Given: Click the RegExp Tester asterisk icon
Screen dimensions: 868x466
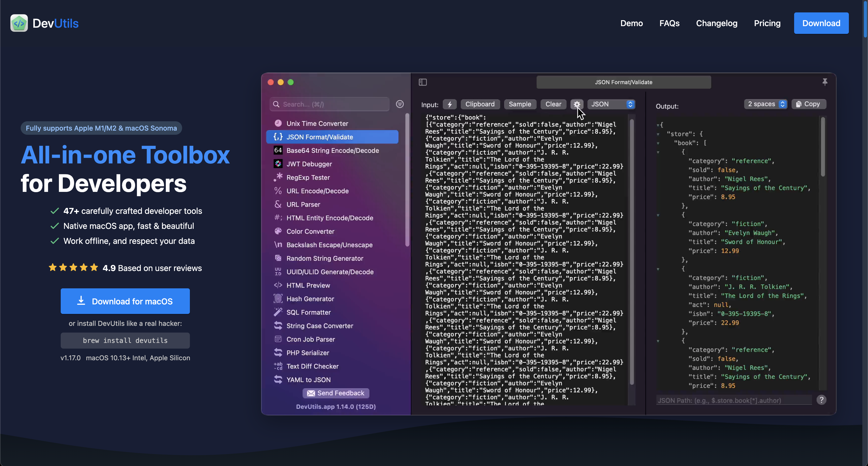Looking at the screenshot, I should [x=278, y=177].
